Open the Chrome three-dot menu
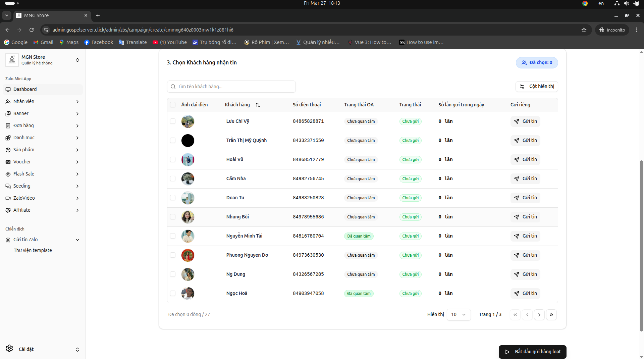The image size is (644, 359). point(636,30)
